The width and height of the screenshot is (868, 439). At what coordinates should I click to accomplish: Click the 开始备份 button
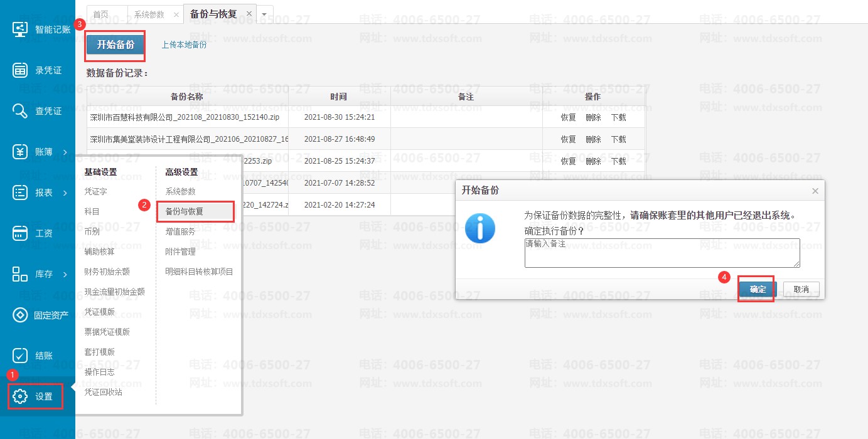click(115, 45)
